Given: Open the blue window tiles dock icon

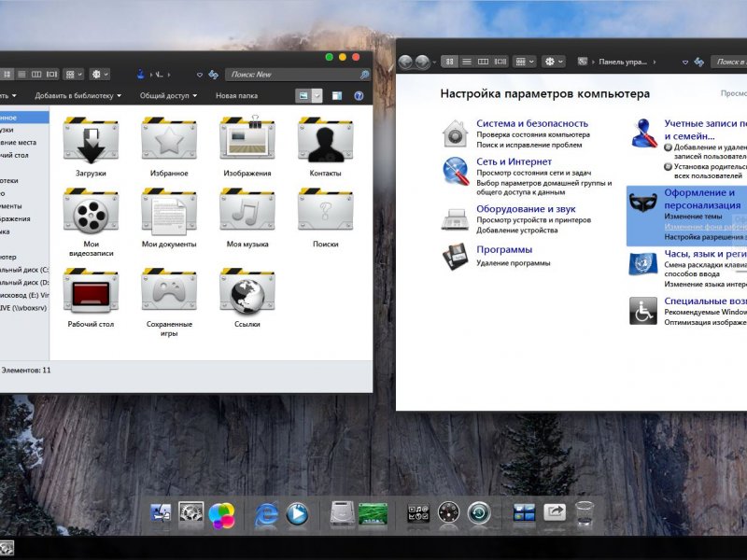Looking at the screenshot, I should click(x=524, y=513).
